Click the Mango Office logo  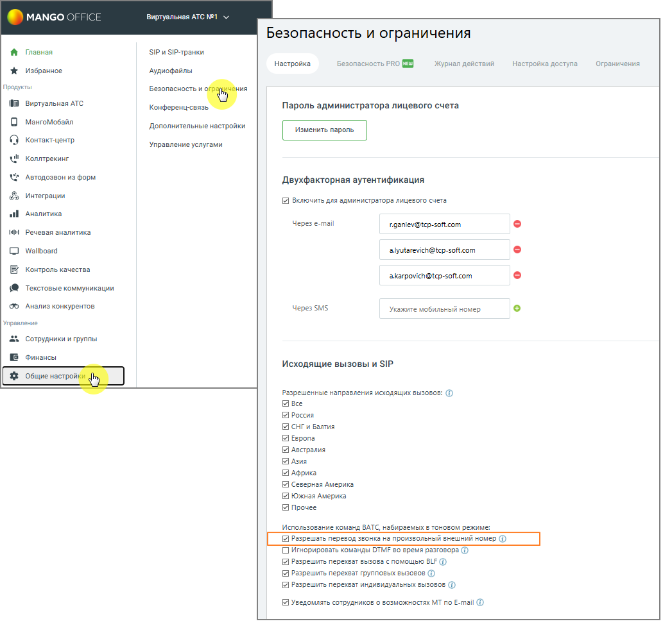[54, 17]
